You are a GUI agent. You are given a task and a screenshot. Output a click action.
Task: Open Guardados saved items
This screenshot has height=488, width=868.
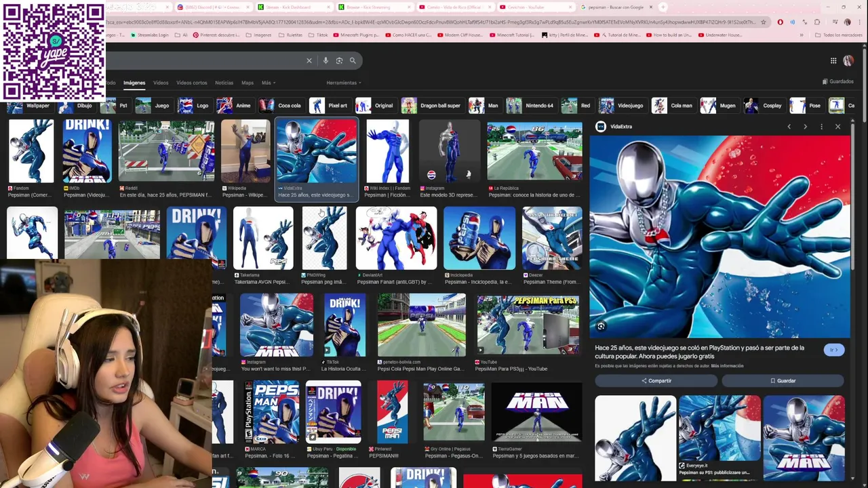tap(838, 81)
